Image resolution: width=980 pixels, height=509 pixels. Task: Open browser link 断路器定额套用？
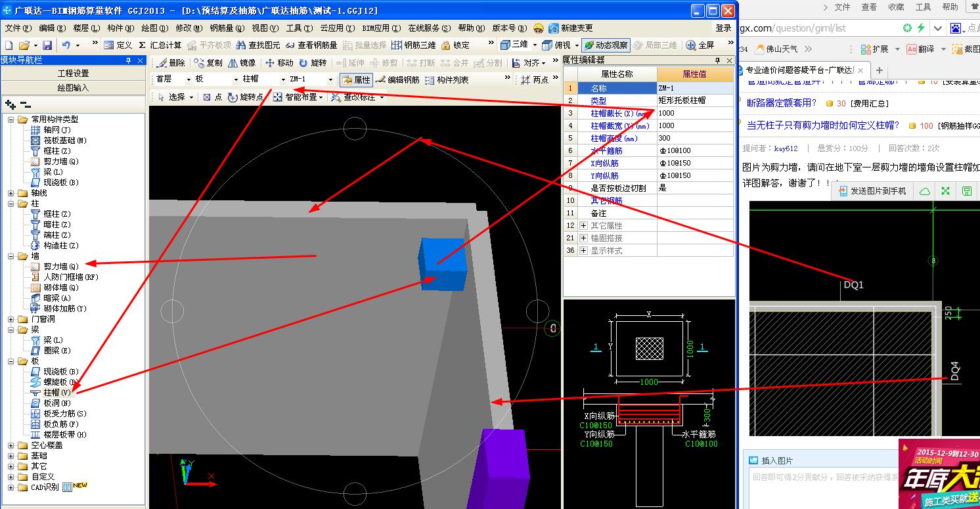(x=782, y=103)
